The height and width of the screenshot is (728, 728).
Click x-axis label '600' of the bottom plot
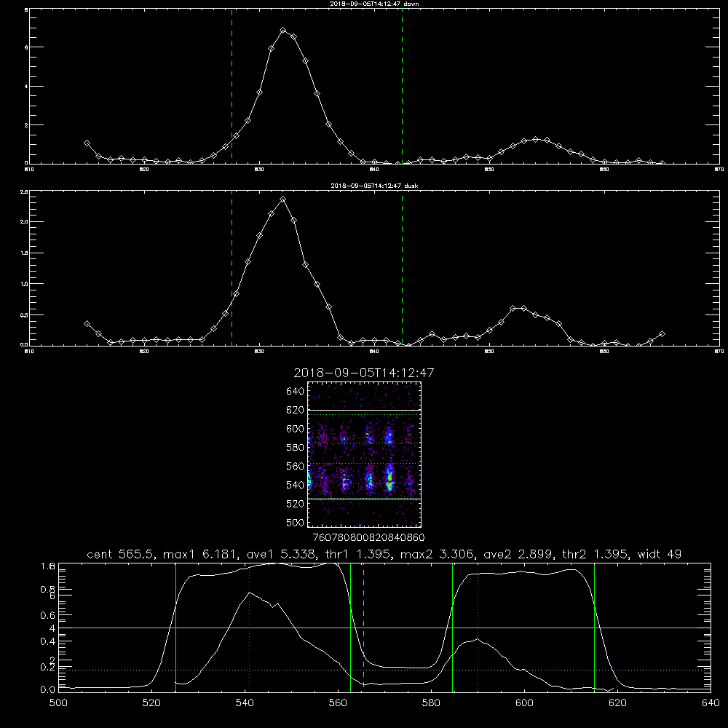coord(524,703)
